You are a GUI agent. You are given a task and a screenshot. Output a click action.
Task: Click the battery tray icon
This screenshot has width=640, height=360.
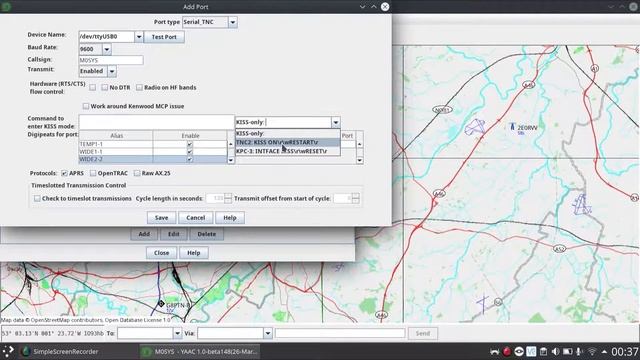pyautogui.click(x=567, y=351)
